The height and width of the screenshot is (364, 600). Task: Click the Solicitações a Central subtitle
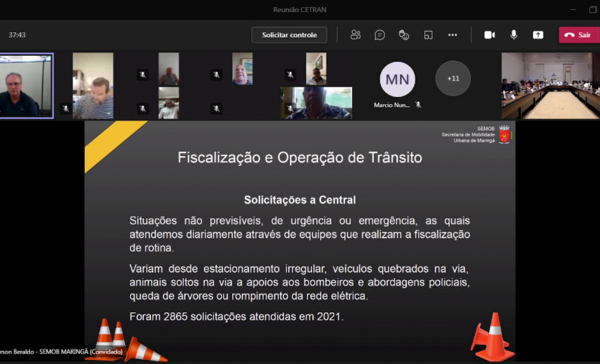pyautogui.click(x=300, y=200)
